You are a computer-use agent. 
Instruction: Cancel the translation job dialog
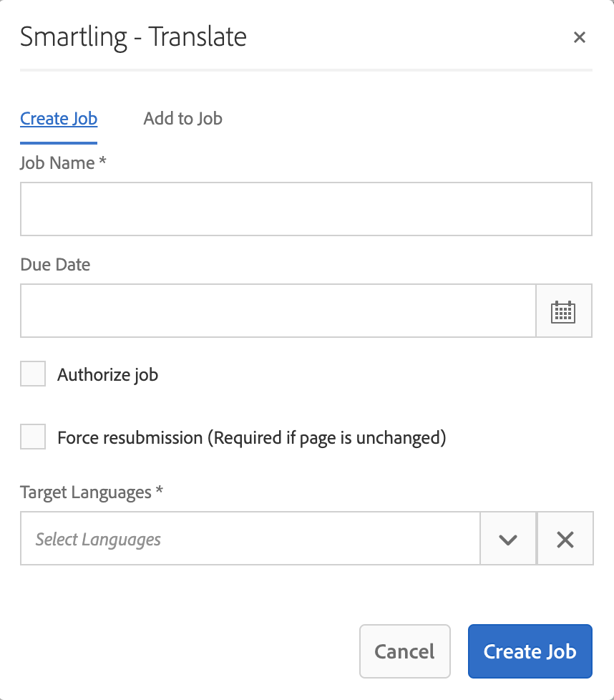tap(404, 651)
